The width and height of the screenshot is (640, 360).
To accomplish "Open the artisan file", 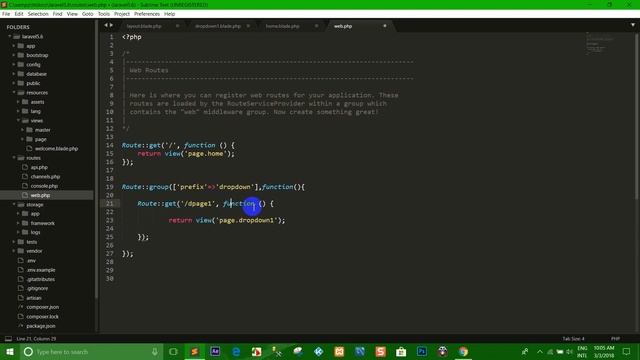I will pyautogui.click(x=33, y=298).
